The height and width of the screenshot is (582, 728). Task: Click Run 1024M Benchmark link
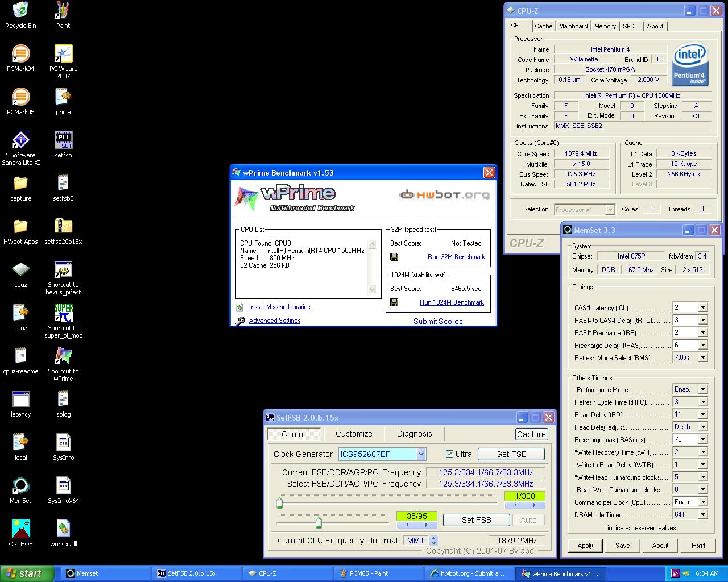(452, 302)
